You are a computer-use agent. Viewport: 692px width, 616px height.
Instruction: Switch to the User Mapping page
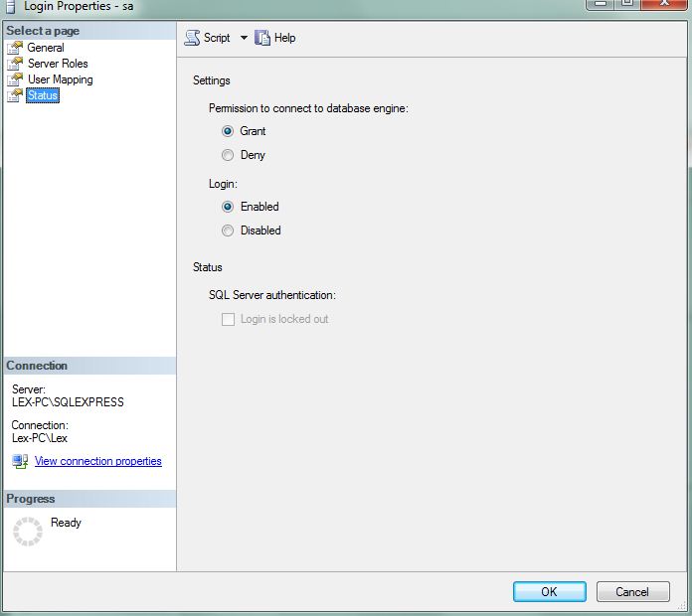pyautogui.click(x=61, y=79)
